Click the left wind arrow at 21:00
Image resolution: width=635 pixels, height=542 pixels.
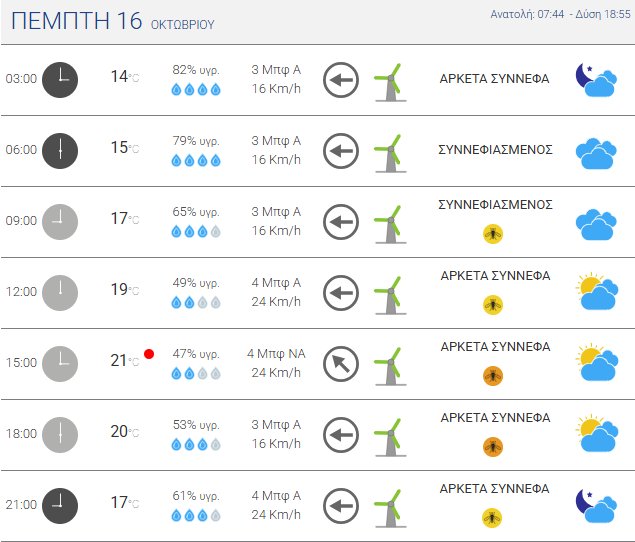[x=341, y=505]
